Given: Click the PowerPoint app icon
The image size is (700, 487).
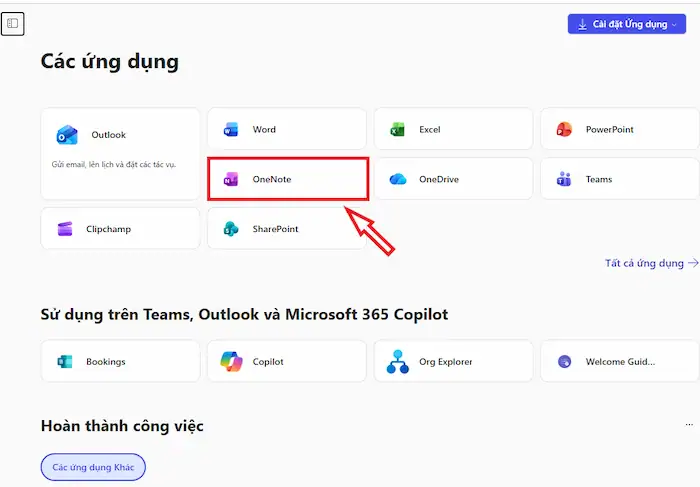Looking at the screenshot, I should pos(564,130).
